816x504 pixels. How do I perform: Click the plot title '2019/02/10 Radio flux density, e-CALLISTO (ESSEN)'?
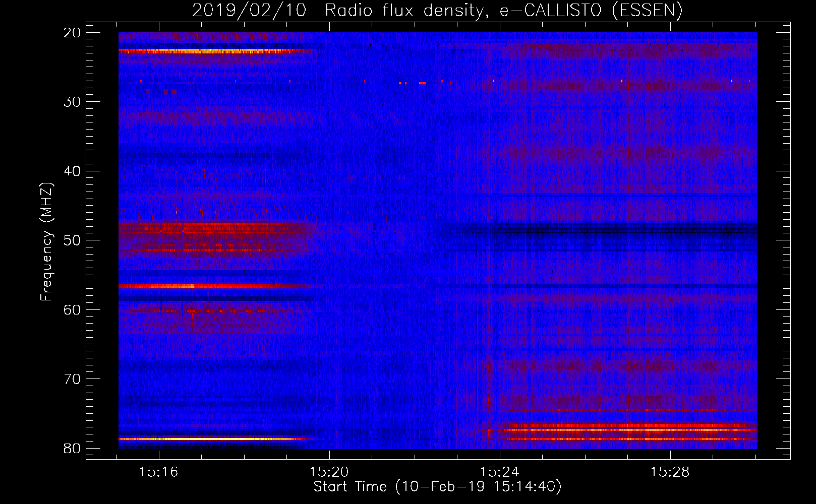pos(437,10)
